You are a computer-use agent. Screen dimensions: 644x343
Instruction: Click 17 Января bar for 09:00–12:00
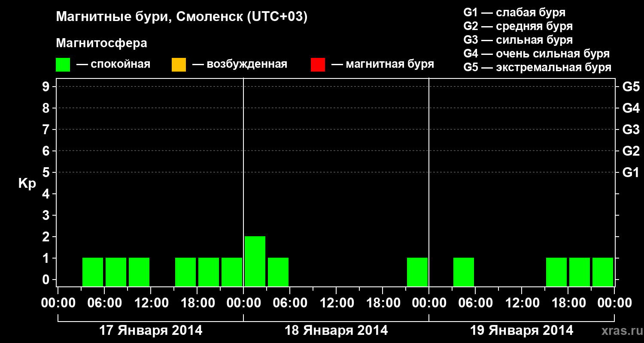[x=139, y=272]
